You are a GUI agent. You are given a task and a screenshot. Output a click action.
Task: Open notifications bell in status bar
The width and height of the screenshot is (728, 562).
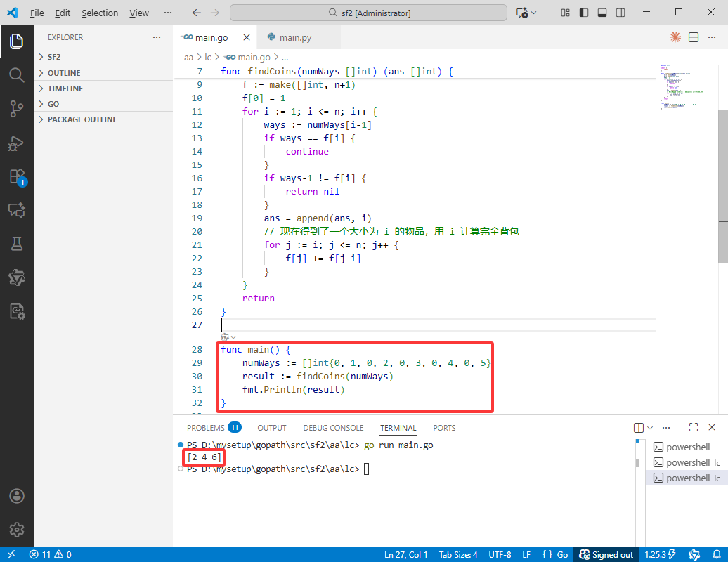tap(717, 554)
